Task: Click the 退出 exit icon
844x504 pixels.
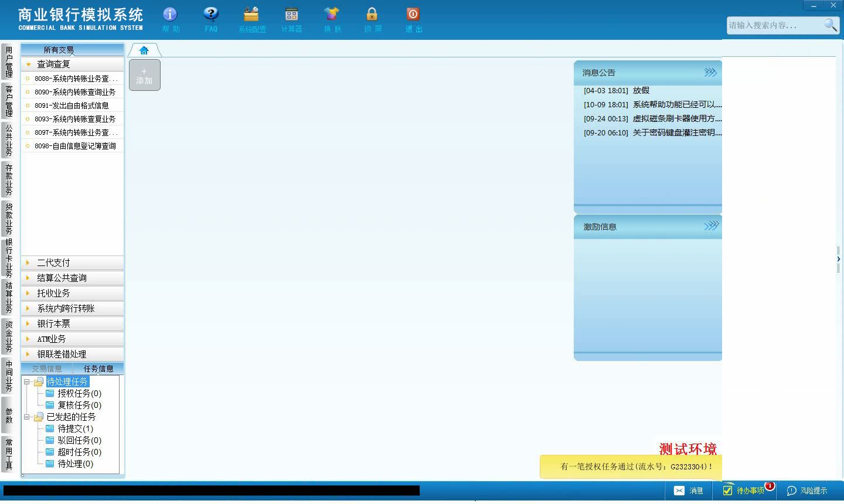Action: click(x=413, y=19)
